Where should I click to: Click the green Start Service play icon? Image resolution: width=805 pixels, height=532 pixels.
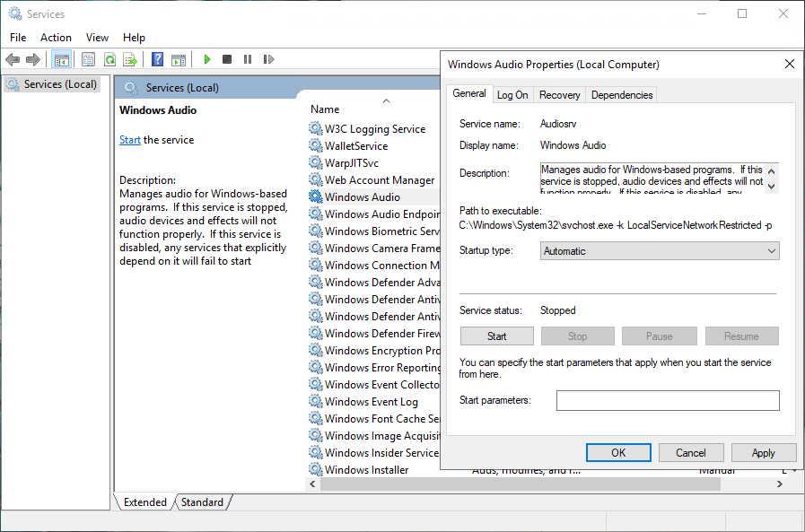coord(207,59)
